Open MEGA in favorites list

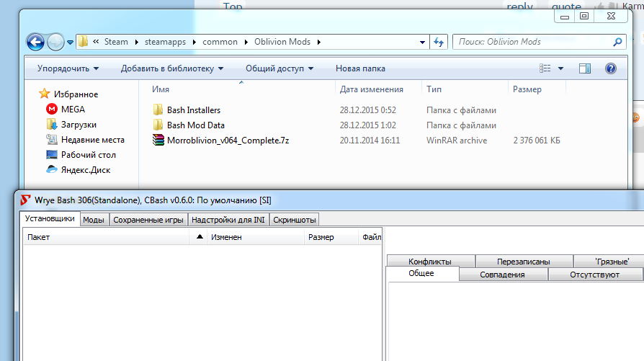[66, 110]
